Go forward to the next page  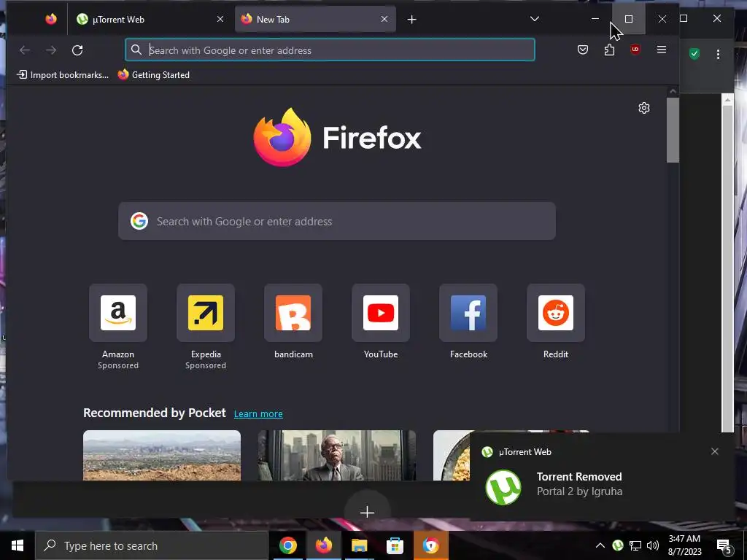point(51,50)
